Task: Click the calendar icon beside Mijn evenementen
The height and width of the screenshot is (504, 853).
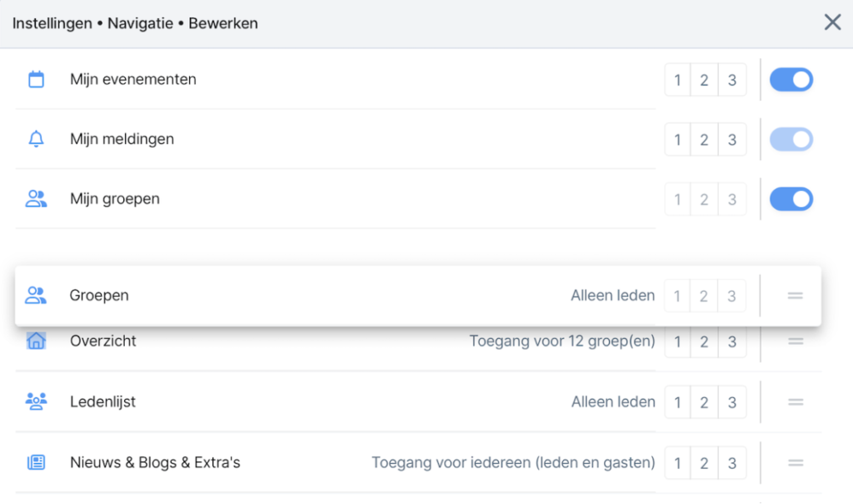Action: click(x=36, y=80)
